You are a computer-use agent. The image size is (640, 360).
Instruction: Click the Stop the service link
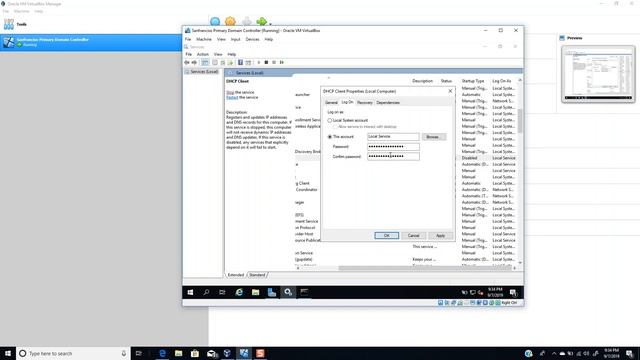(230, 92)
